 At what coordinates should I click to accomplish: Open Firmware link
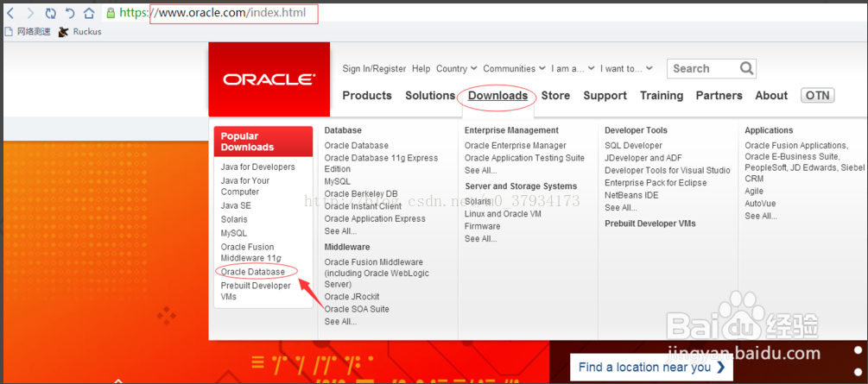[x=482, y=226]
